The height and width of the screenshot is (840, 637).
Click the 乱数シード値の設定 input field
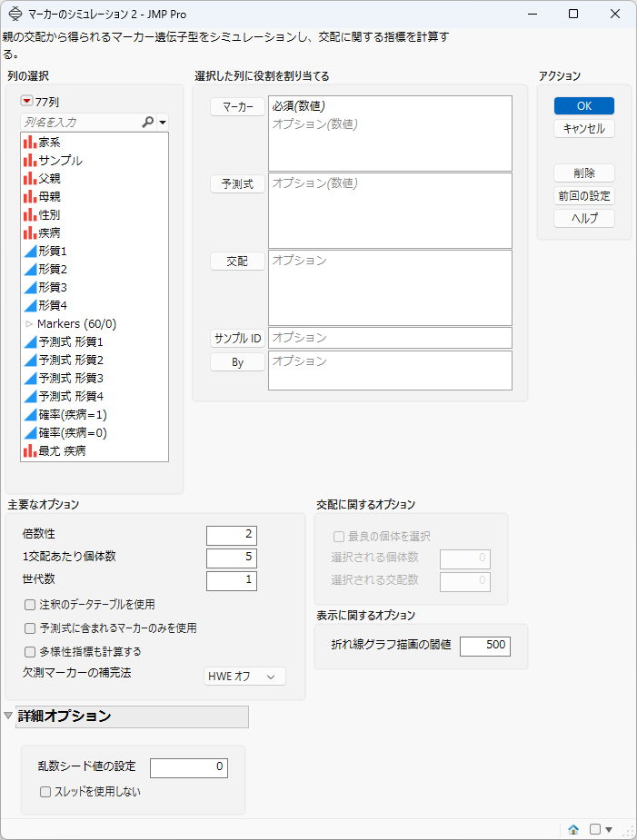click(x=189, y=767)
